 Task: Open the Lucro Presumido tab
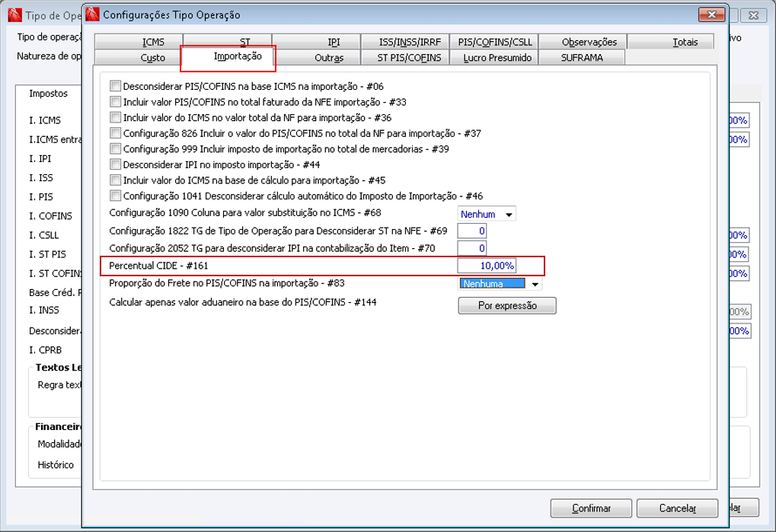click(494, 57)
